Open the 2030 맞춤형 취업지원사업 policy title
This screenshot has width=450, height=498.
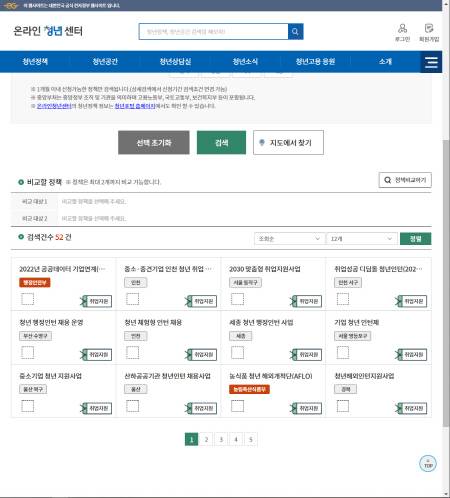click(x=265, y=269)
